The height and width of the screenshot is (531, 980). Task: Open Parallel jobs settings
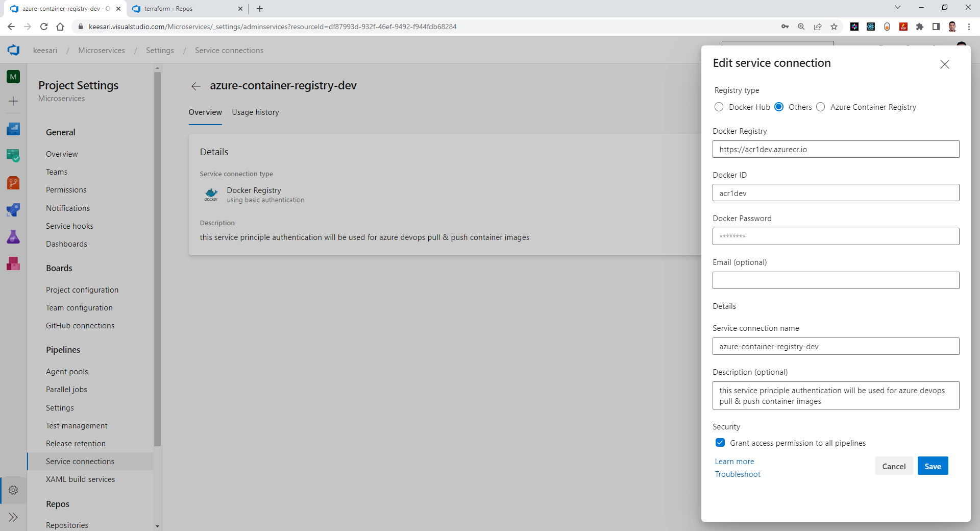pos(66,390)
